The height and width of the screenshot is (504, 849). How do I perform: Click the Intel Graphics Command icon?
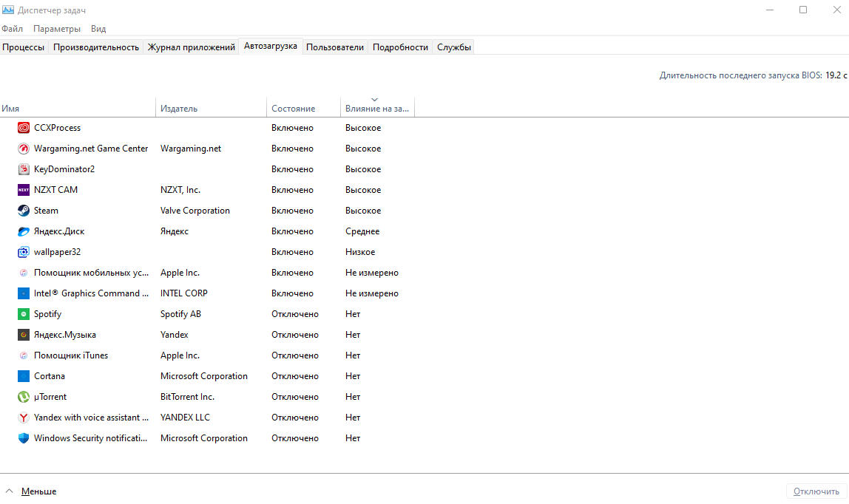[x=23, y=293]
